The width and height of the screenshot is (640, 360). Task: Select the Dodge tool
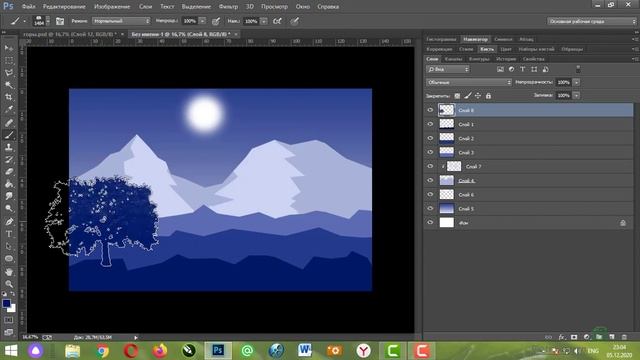tap(9, 209)
